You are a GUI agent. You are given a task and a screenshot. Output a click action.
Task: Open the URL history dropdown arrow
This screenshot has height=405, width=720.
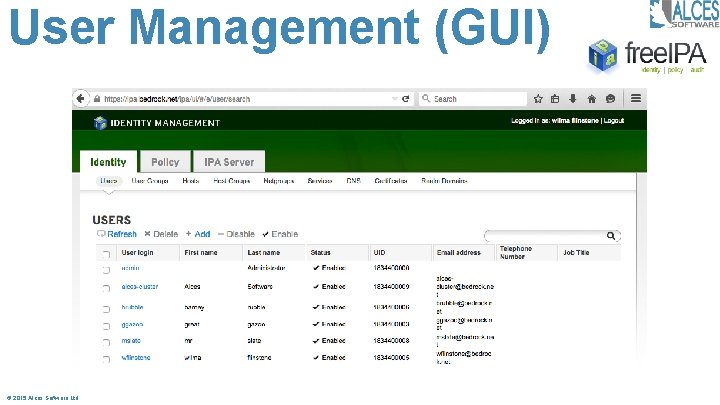[394, 99]
